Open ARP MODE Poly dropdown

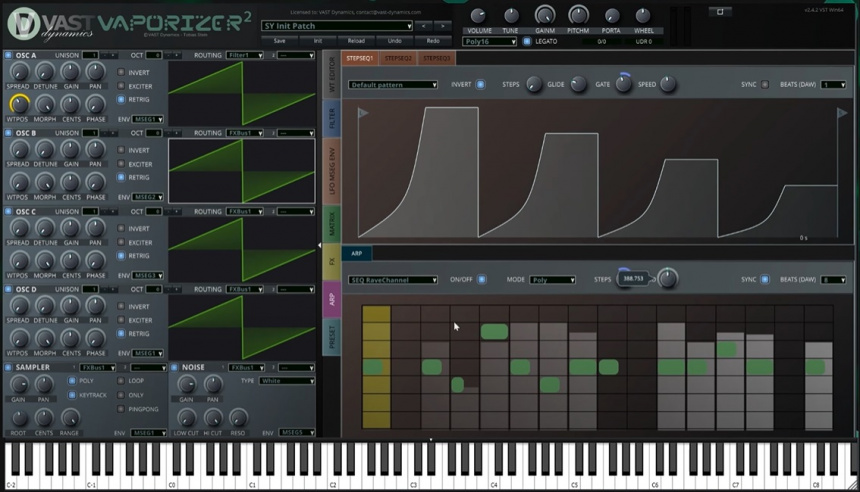pos(552,280)
